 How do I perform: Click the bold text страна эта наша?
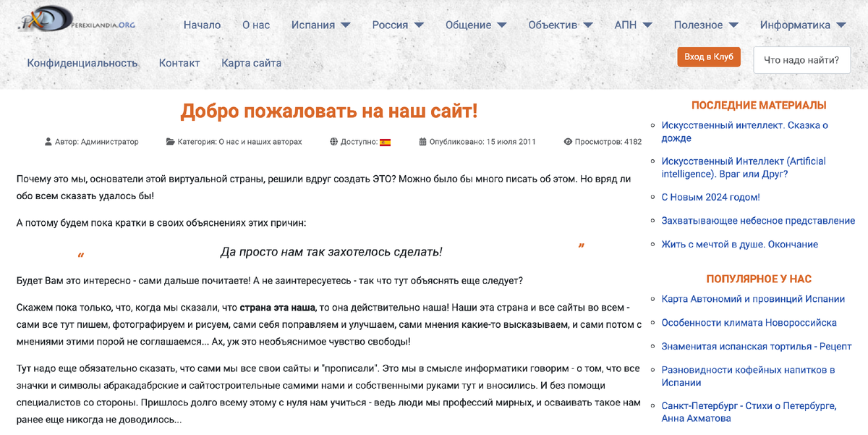click(x=278, y=307)
